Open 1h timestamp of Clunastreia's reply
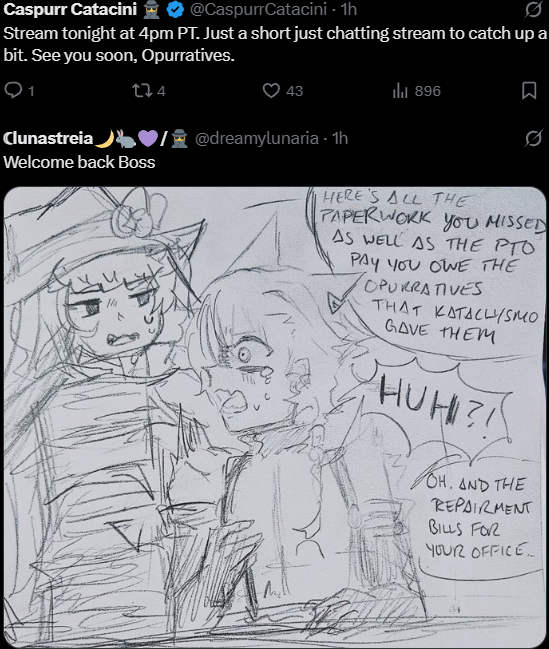 click(340, 138)
